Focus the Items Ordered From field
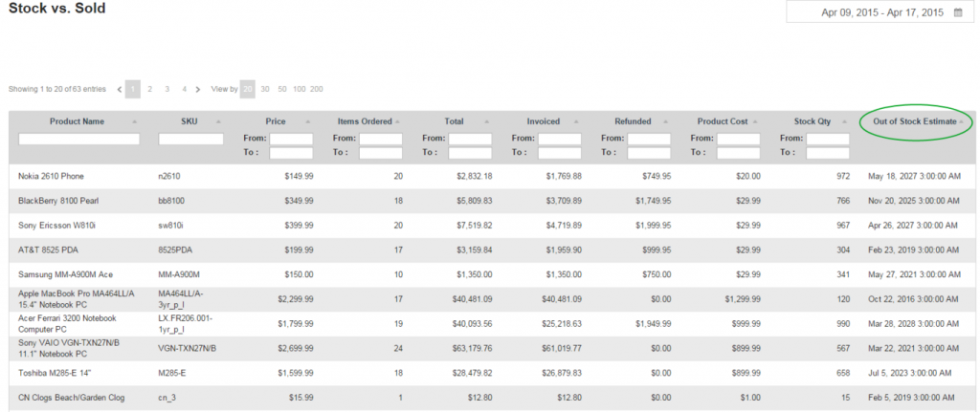The width and height of the screenshot is (980, 412). [381, 139]
